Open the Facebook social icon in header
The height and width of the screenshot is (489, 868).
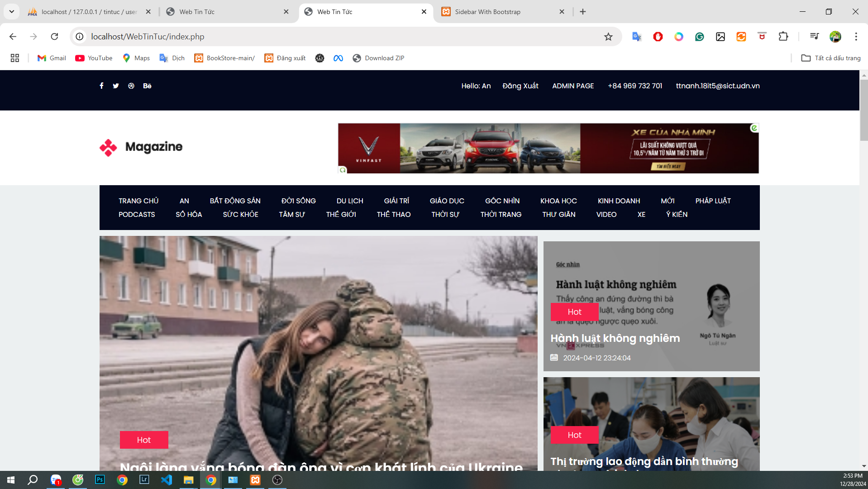coord(101,86)
